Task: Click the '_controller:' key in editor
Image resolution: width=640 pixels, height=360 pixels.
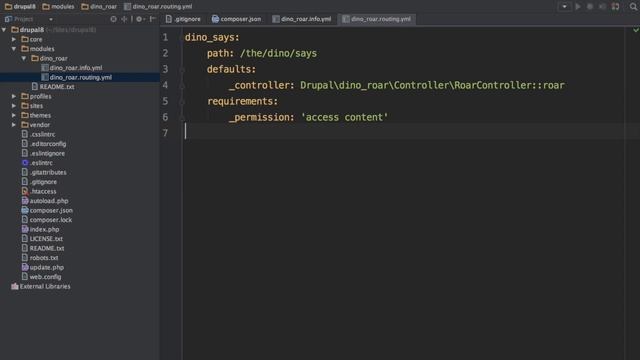Action: tap(261, 85)
